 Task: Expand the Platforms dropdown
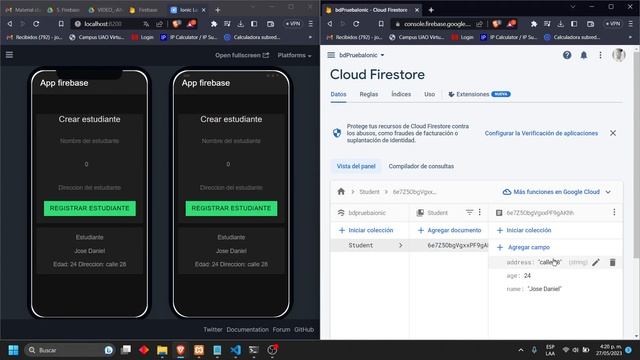pos(294,55)
